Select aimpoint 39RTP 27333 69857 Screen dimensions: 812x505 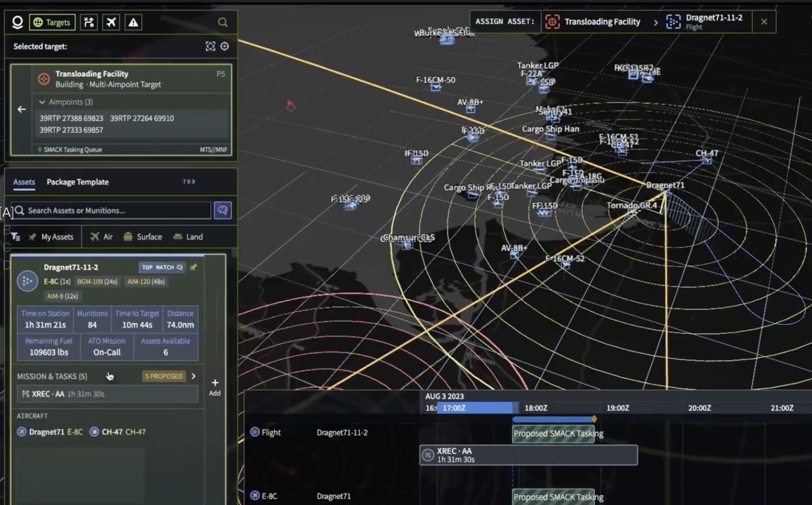[72, 130]
